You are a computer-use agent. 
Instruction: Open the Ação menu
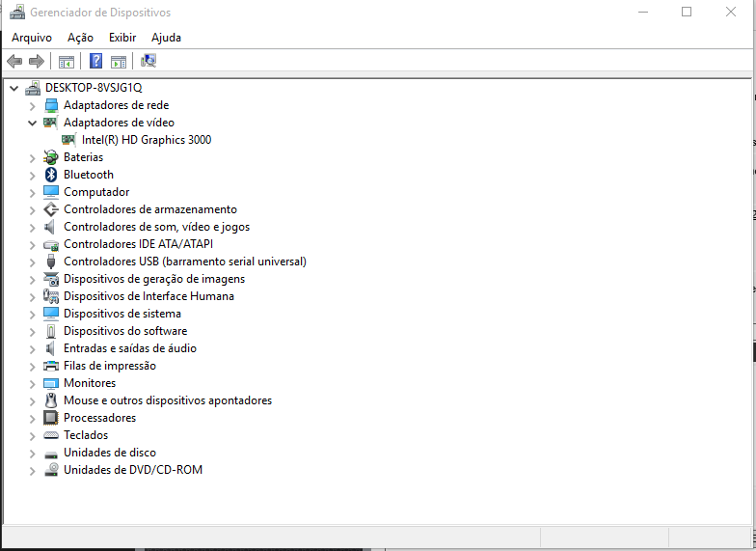(x=80, y=38)
